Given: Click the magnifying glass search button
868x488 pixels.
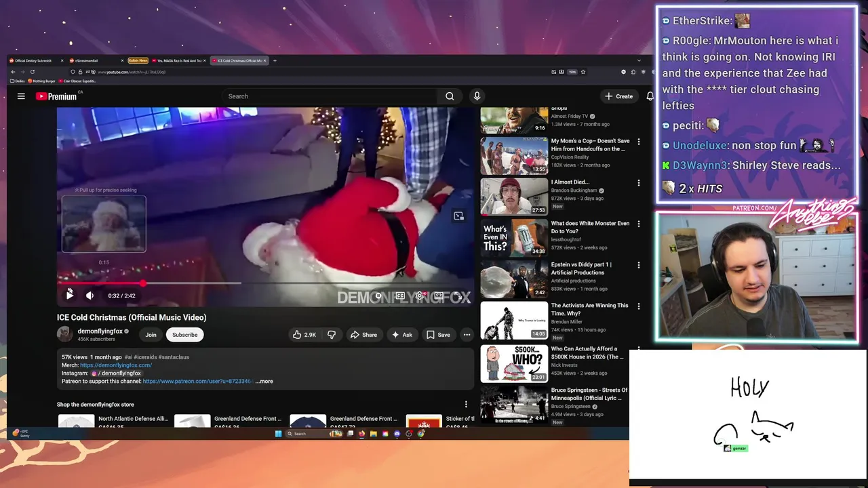Looking at the screenshot, I should tap(450, 96).
